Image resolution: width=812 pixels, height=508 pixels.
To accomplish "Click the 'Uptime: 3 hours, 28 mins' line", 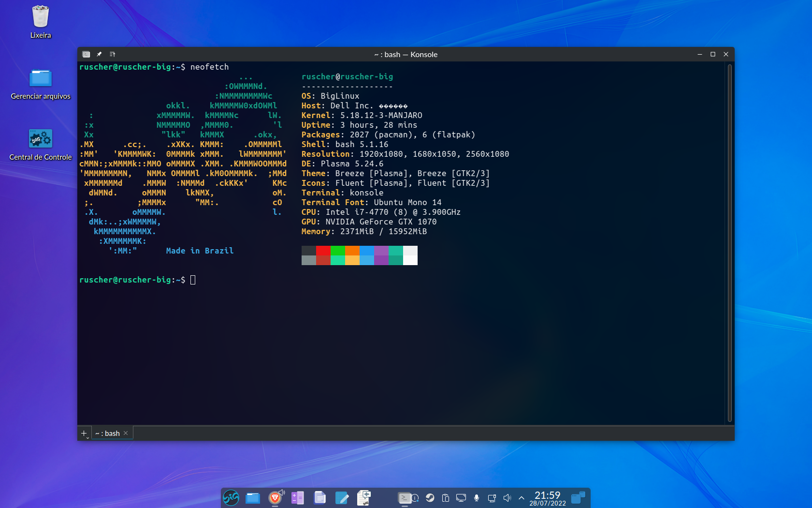I will coord(360,125).
